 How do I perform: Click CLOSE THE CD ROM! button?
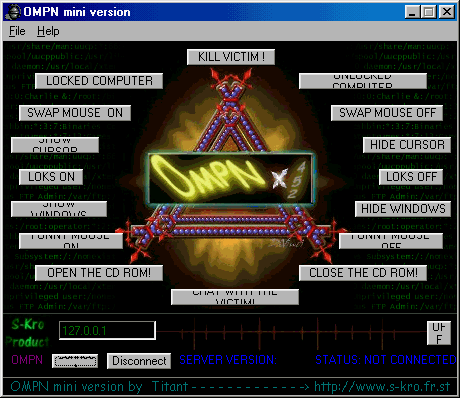(363, 273)
